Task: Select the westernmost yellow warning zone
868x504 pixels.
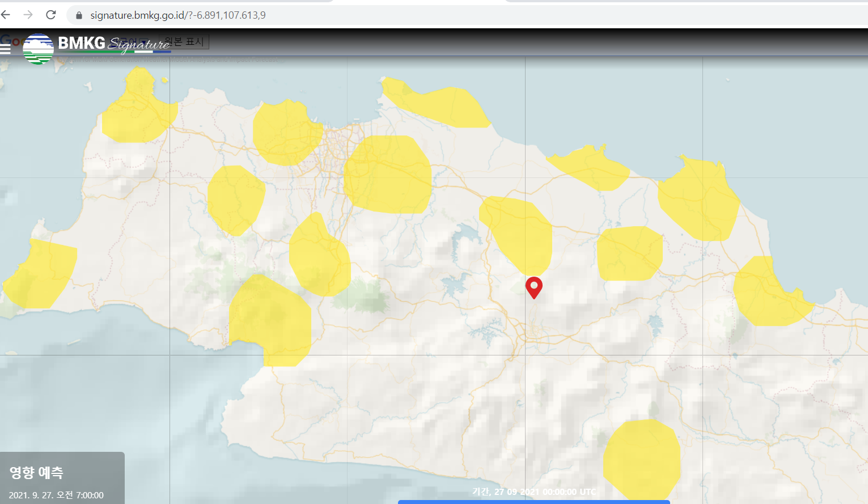Action: 41,275
